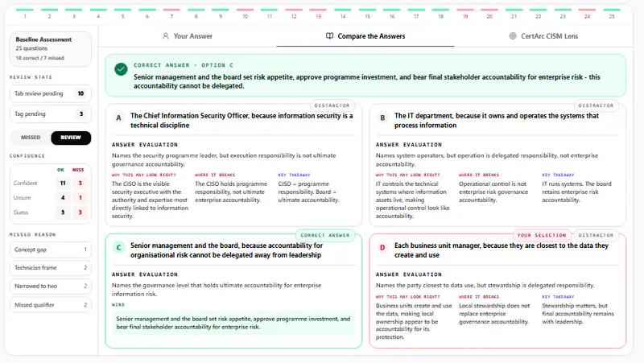Select the Guess row OK count 3
Viewport: 644px width, 363px height.
click(63, 212)
